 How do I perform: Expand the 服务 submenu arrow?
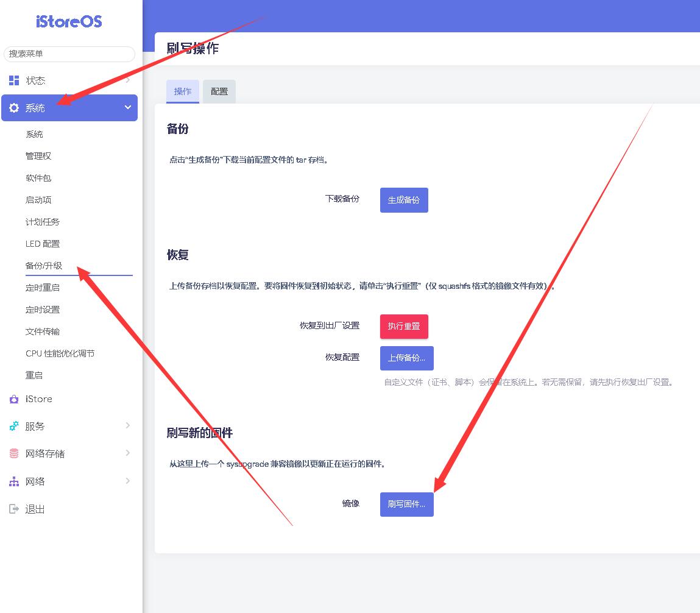[128, 425]
